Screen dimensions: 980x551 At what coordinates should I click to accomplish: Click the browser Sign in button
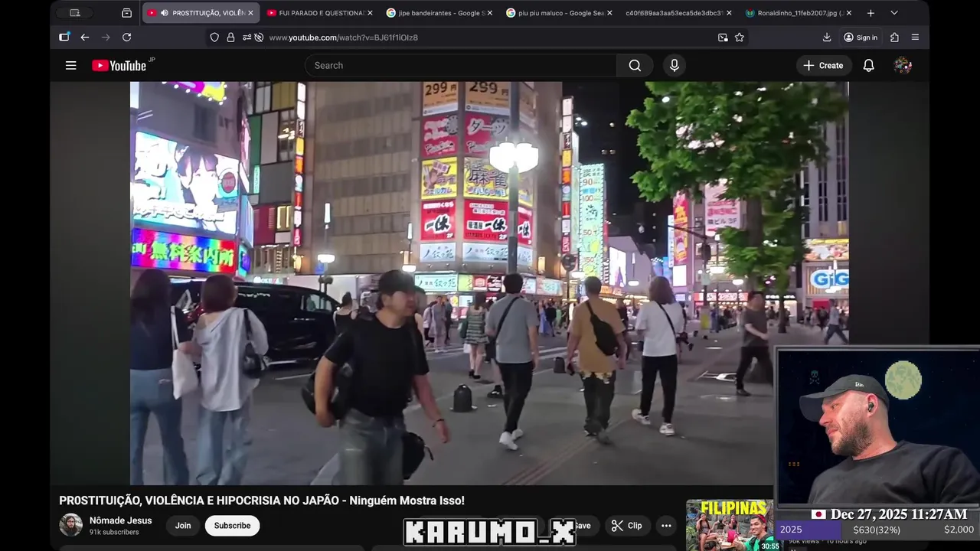(x=860, y=37)
